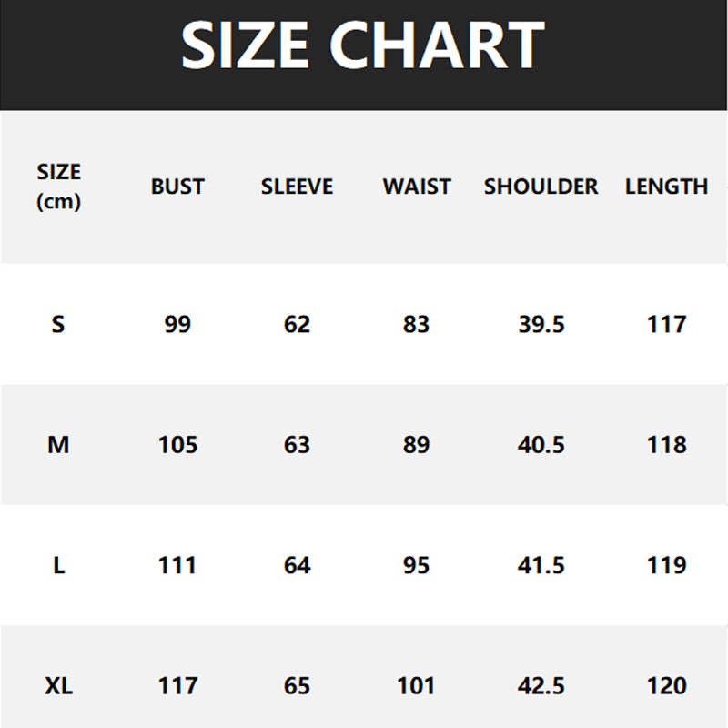728x728 pixels.
Task: Click length value 119 for size L
Action: coord(666,565)
